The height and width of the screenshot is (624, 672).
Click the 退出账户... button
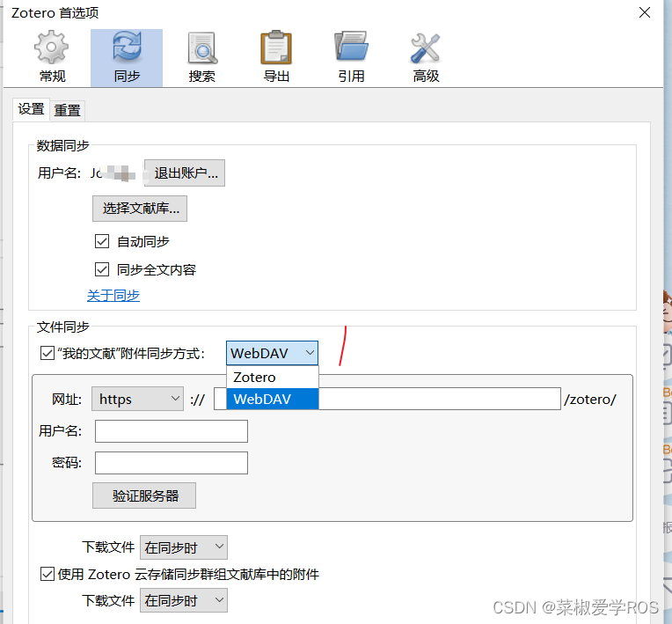(x=185, y=173)
